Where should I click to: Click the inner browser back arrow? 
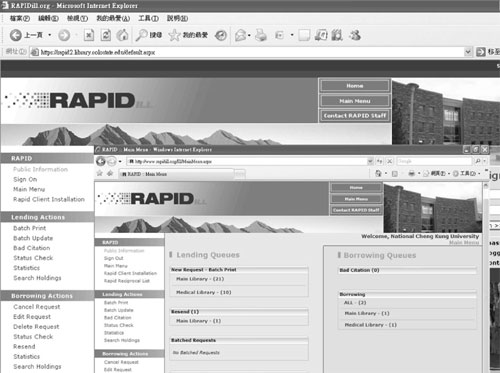point(101,161)
